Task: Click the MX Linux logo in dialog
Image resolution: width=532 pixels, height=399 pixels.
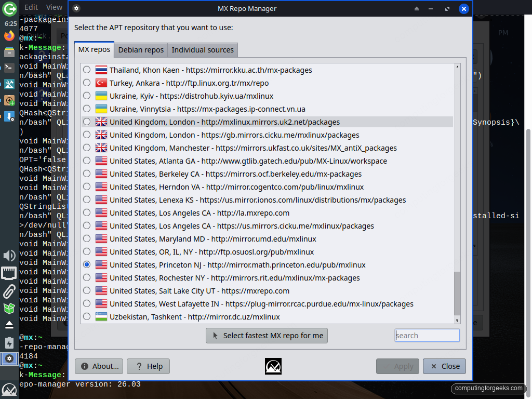Action: 273,366
